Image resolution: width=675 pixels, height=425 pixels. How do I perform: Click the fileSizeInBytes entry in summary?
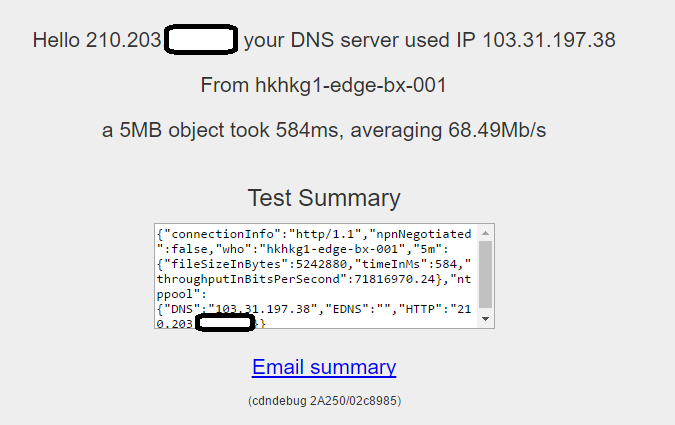(256, 264)
